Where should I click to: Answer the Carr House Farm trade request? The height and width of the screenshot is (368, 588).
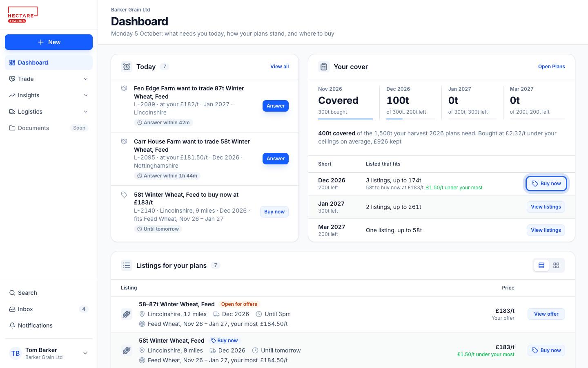click(x=276, y=159)
